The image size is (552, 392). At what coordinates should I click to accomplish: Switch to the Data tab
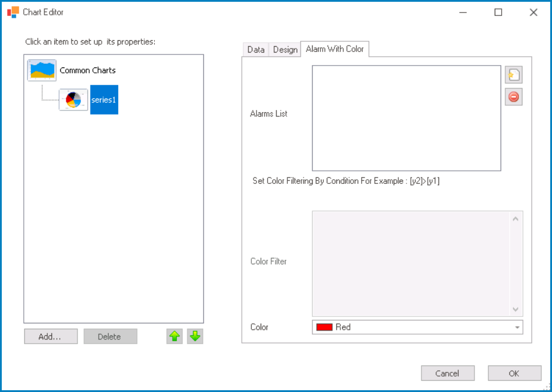(256, 50)
